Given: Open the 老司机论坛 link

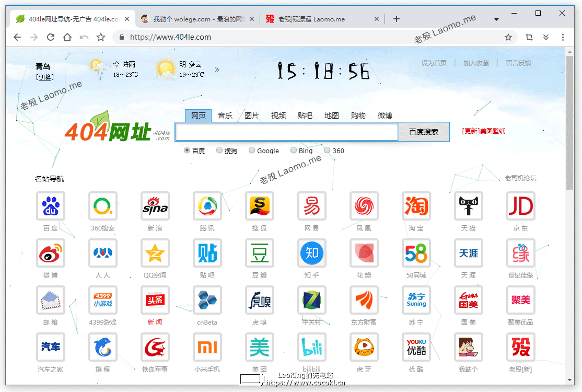Looking at the screenshot, I should [x=520, y=178].
